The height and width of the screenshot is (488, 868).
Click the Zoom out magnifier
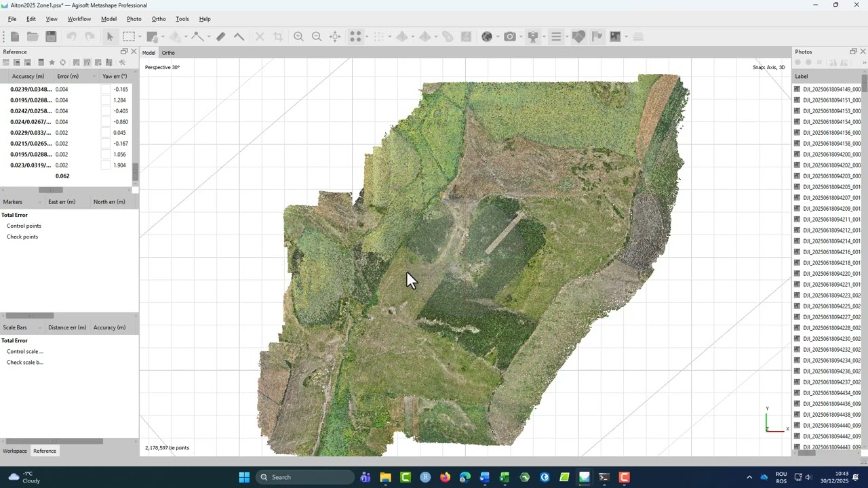click(x=317, y=37)
